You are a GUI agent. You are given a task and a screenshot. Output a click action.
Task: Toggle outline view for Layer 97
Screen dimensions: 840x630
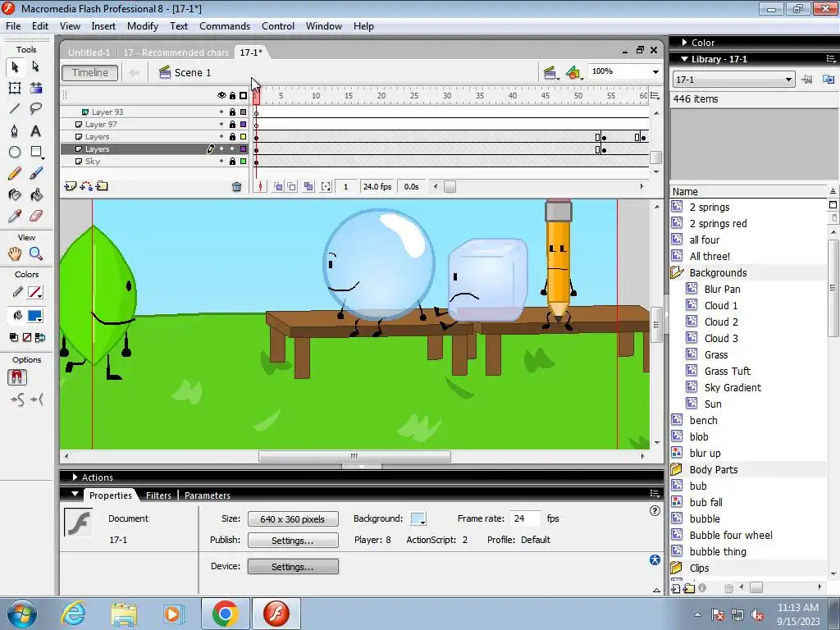pyautogui.click(x=243, y=125)
